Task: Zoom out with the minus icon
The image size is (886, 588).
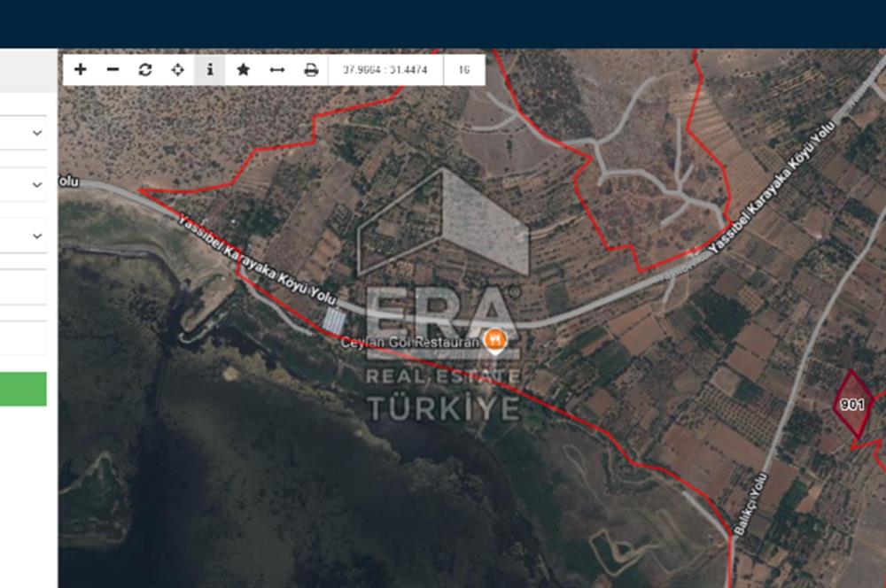Action: [113, 70]
